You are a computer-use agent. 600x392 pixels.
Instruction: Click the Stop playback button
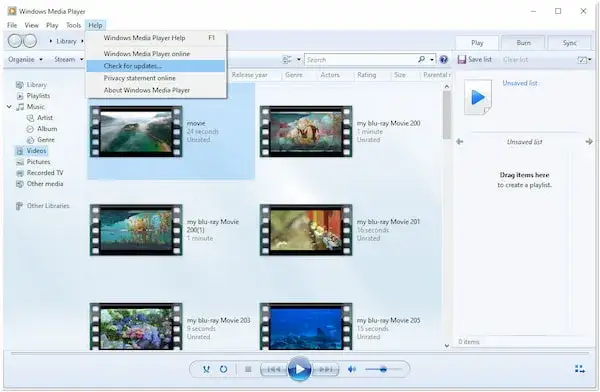pyautogui.click(x=248, y=369)
